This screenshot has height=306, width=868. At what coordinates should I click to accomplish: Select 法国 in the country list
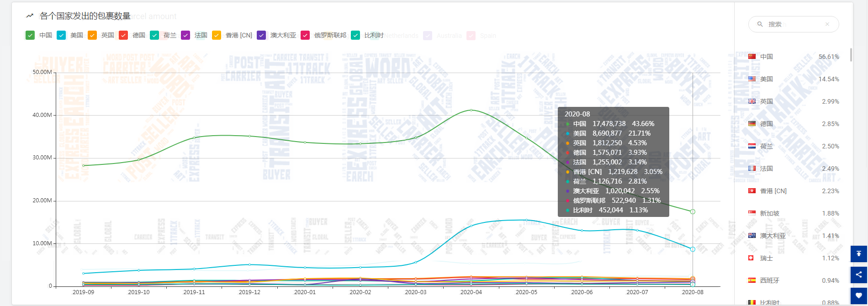pyautogui.click(x=767, y=169)
